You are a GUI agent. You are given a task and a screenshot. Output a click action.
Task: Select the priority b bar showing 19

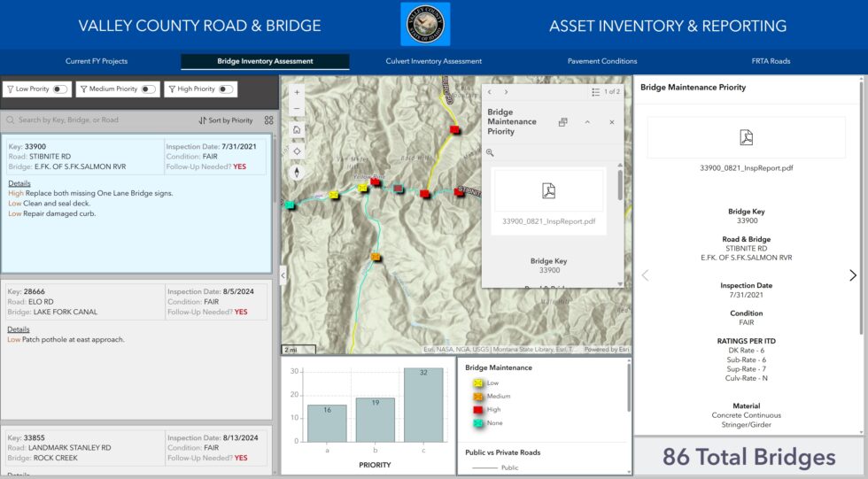(376, 420)
